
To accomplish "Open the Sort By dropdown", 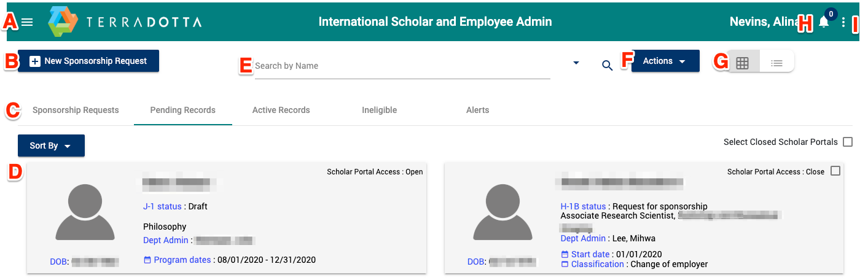I will (x=51, y=146).
